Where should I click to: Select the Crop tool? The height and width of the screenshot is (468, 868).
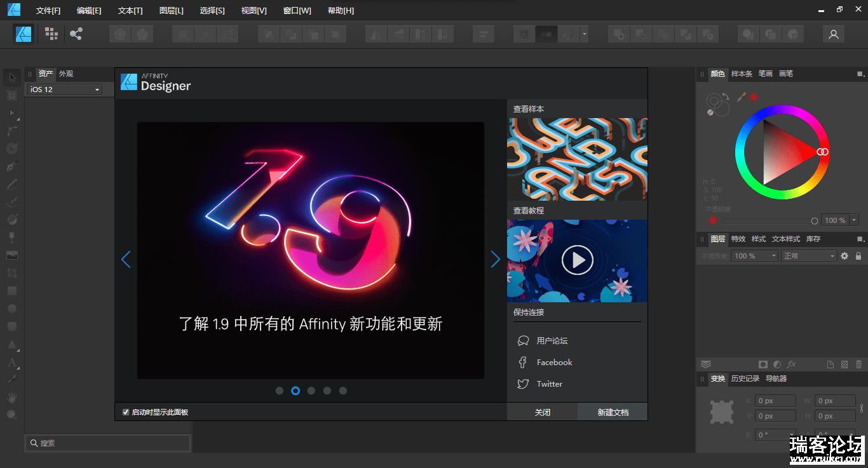coord(11,273)
